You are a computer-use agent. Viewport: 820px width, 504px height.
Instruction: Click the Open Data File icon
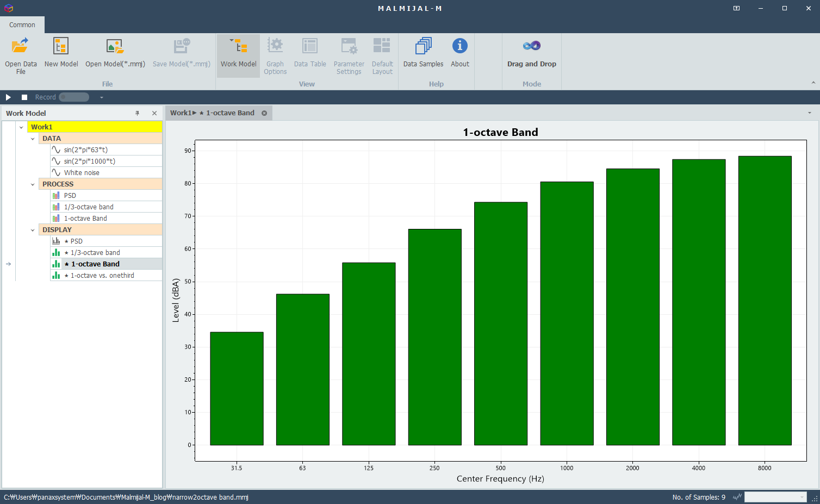[x=21, y=47]
